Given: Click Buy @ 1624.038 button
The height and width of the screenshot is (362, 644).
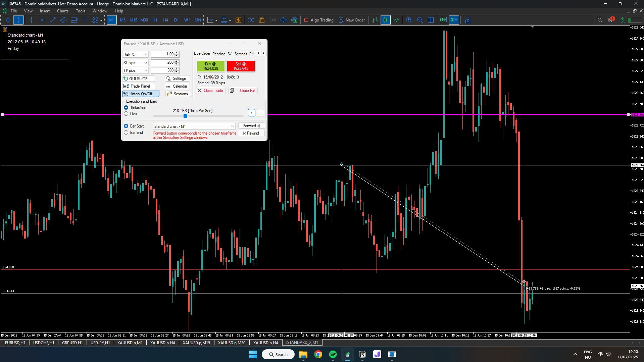Looking at the screenshot, I should (210, 66).
